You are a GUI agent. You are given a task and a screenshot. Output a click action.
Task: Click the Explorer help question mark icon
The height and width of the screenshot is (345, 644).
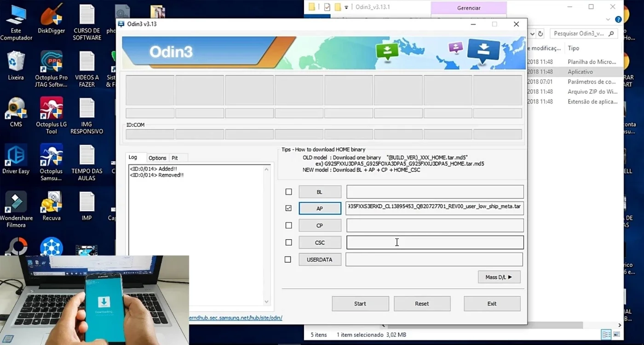[x=618, y=19]
